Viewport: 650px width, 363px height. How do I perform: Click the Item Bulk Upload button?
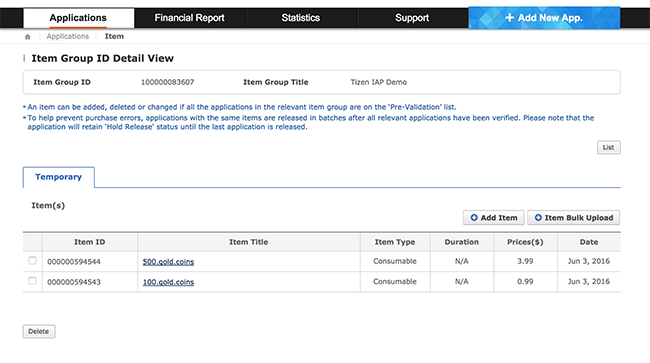(574, 218)
